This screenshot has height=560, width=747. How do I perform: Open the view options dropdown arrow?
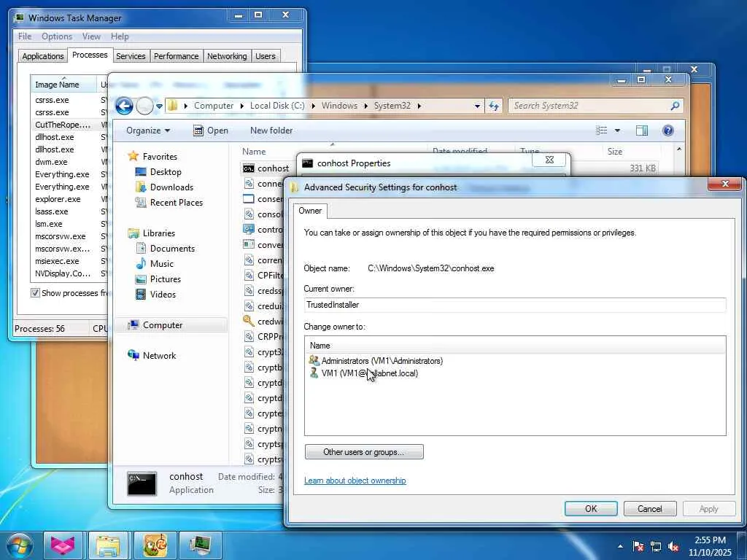coord(617,131)
